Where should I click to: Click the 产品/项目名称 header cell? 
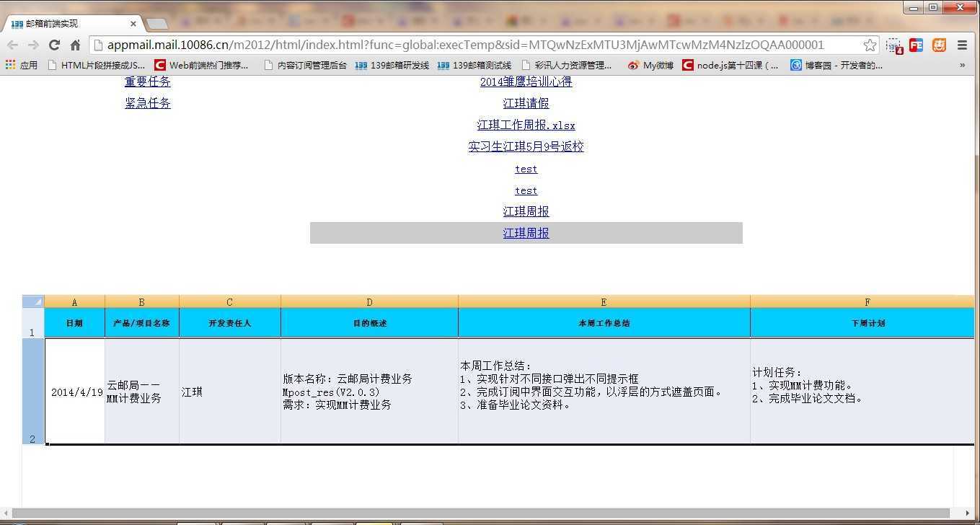[x=142, y=323]
